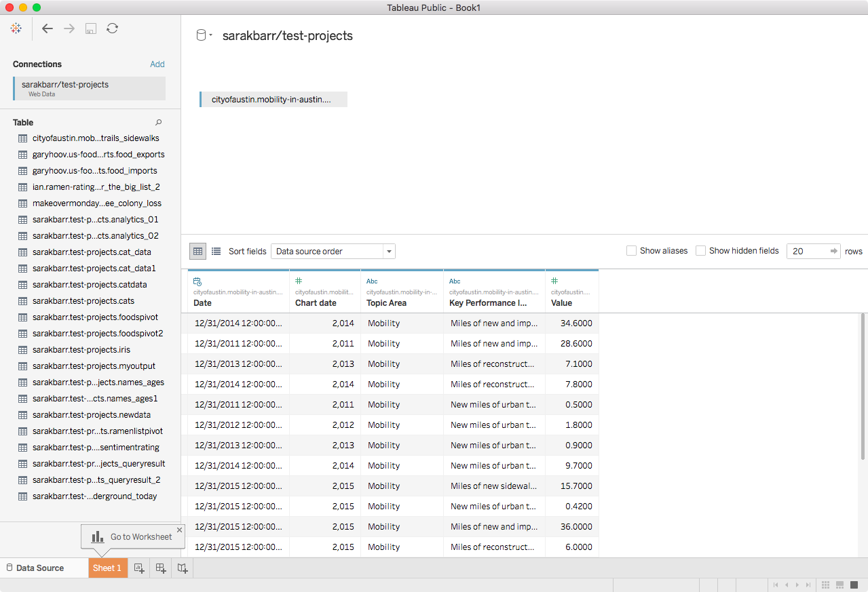Switch to metadata list view icon
This screenshot has width=868, height=592.
pyautogui.click(x=216, y=251)
